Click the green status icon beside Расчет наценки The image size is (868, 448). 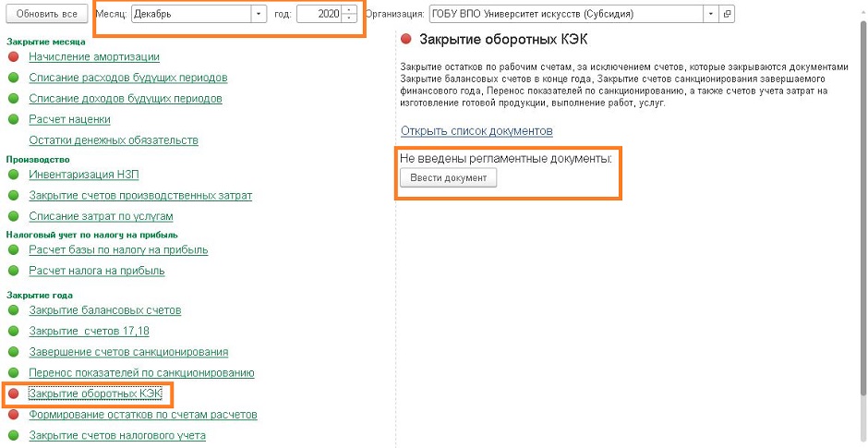(13, 119)
